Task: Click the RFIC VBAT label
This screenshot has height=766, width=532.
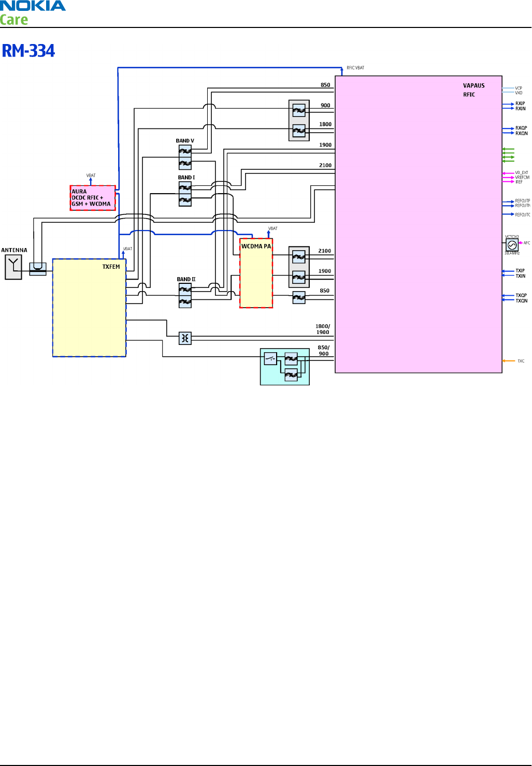Action: coord(355,68)
